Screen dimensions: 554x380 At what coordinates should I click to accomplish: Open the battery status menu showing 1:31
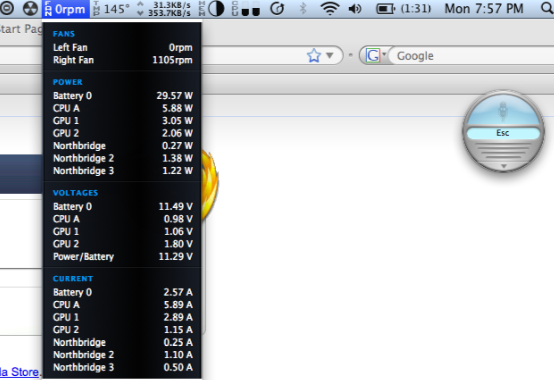(x=403, y=9)
